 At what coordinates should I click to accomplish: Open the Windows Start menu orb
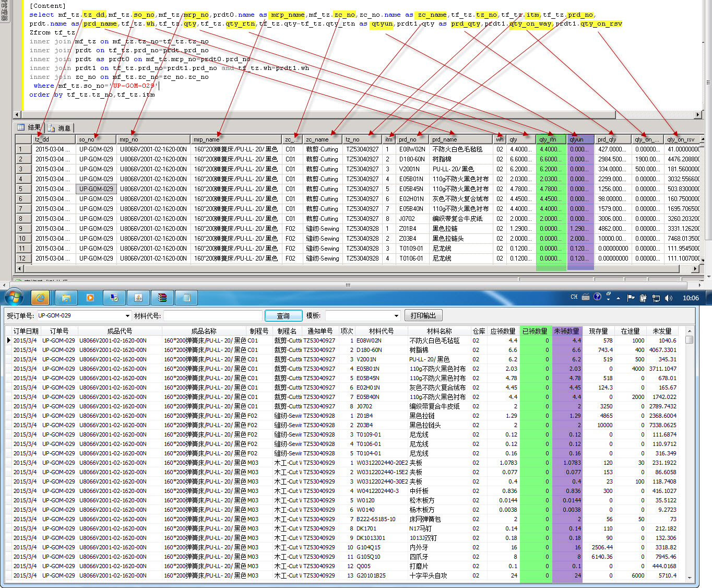point(14,297)
